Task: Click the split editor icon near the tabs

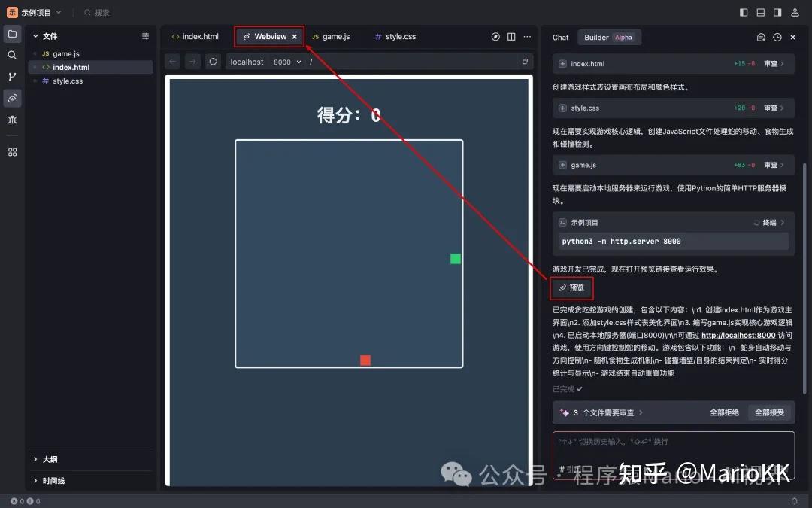Action: (512, 36)
